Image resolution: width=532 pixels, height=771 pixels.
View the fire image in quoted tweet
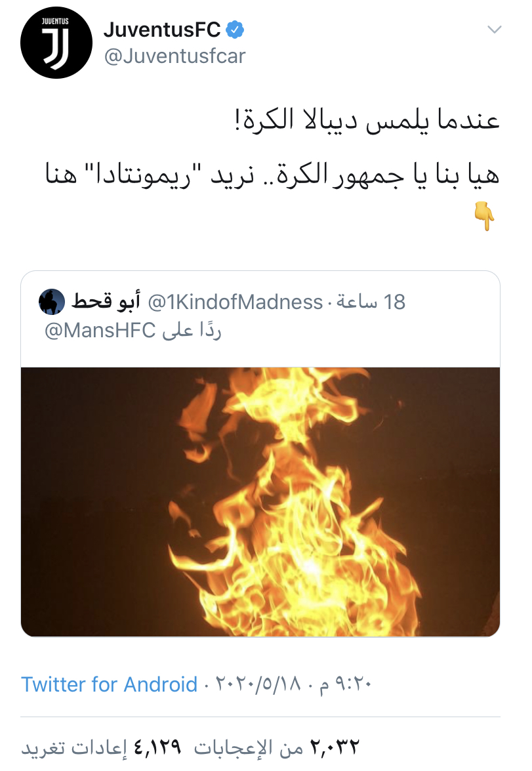point(260,501)
